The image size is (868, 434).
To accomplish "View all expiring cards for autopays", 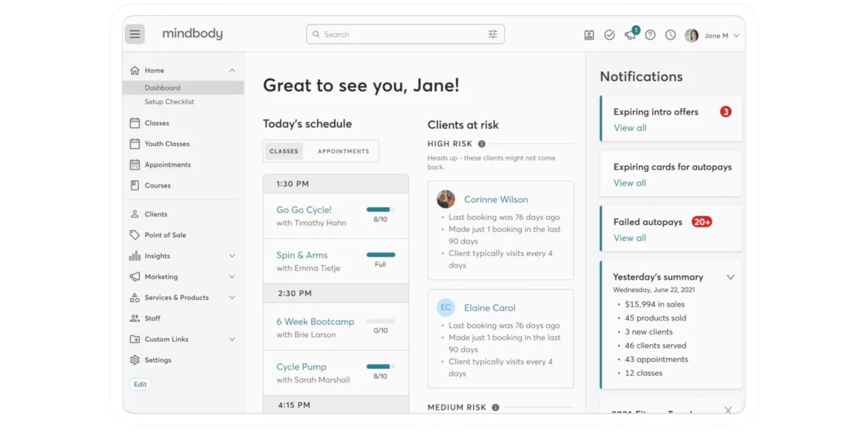I will point(630,183).
